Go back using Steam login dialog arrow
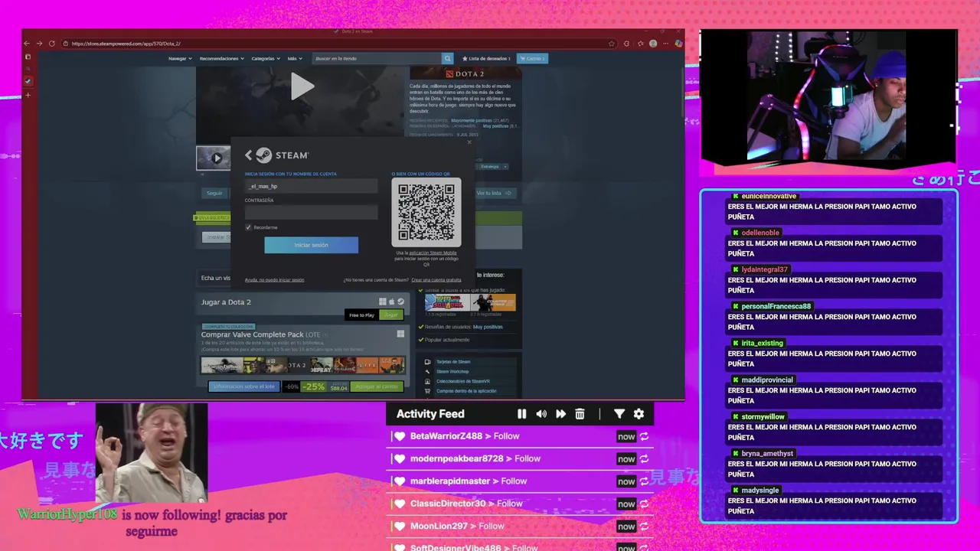This screenshot has width=980, height=551. [248, 155]
